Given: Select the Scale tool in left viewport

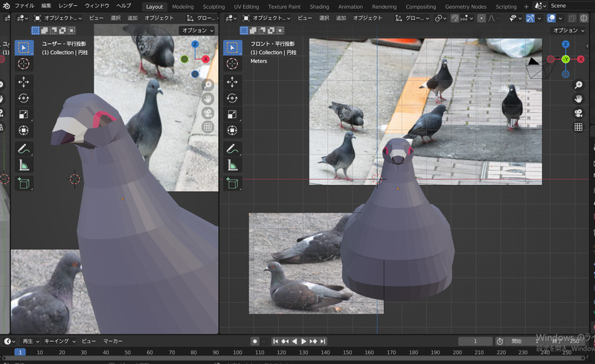Looking at the screenshot, I should click(24, 114).
